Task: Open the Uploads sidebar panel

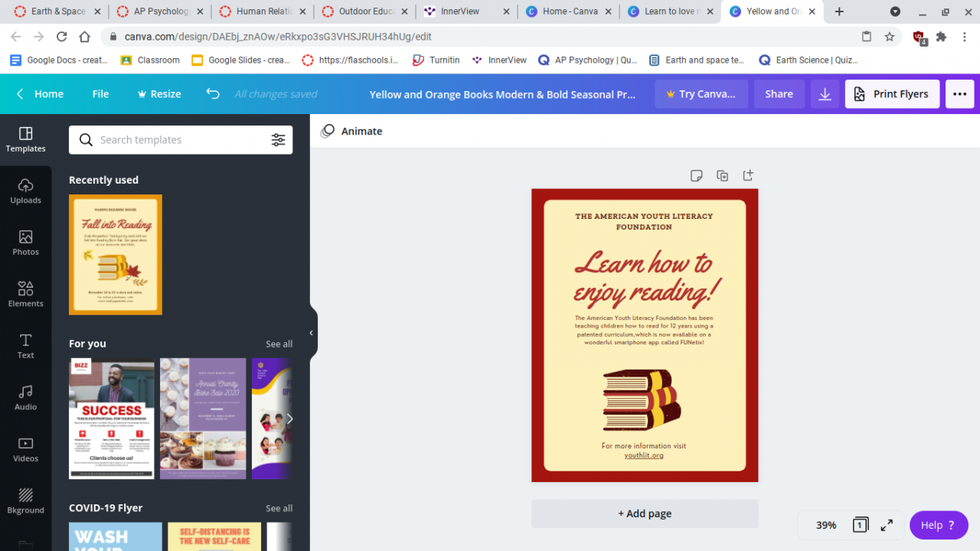Action: tap(25, 191)
